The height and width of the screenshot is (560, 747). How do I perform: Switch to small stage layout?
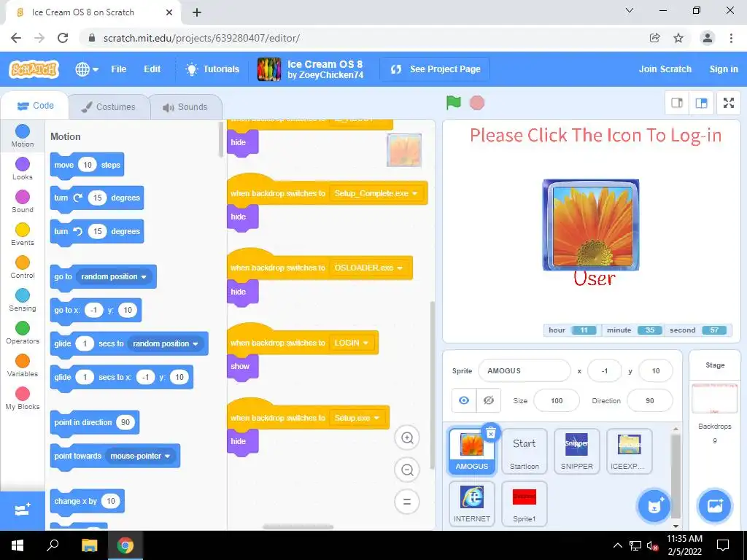click(x=677, y=103)
